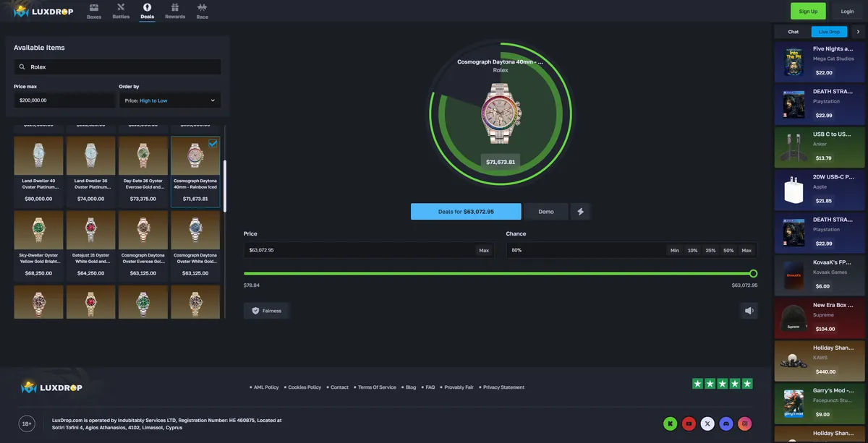Open the Terms Of Service link

[x=375, y=387]
